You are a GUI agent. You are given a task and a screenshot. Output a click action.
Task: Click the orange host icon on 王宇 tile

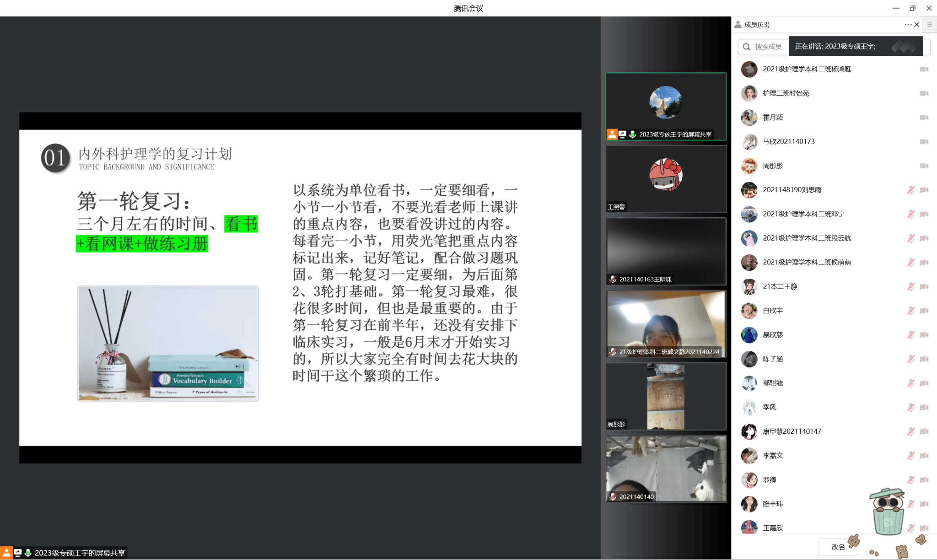(612, 134)
